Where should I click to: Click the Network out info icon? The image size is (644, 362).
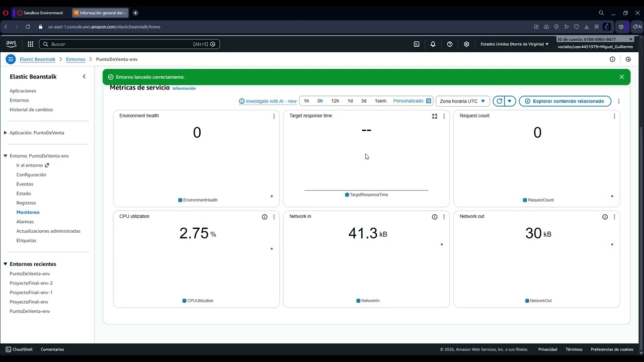[x=605, y=217]
